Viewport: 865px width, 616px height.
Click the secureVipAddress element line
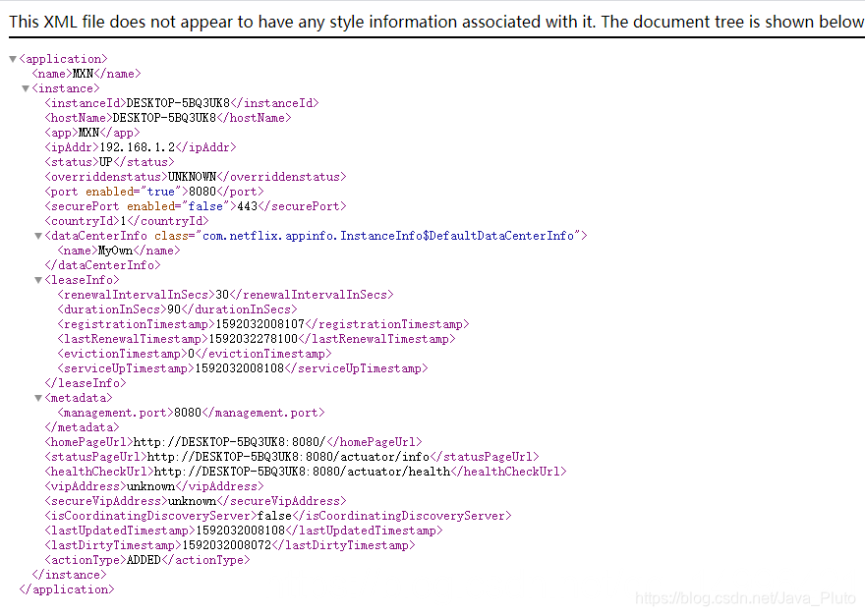click(x=196, y=501)
